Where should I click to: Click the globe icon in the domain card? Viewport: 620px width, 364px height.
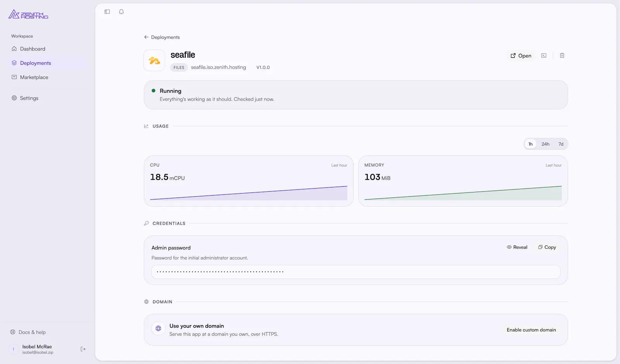click(158, 328)
